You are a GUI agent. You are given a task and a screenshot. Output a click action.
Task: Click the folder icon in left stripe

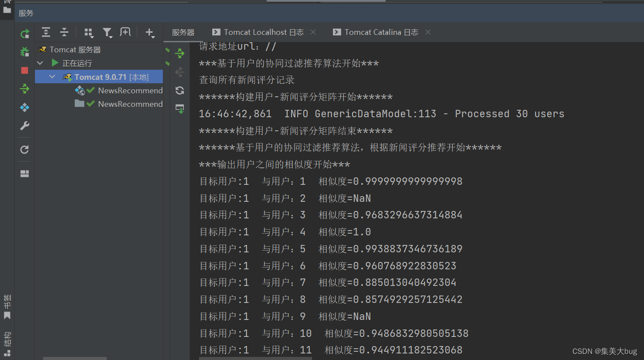[x=7, y=10]
